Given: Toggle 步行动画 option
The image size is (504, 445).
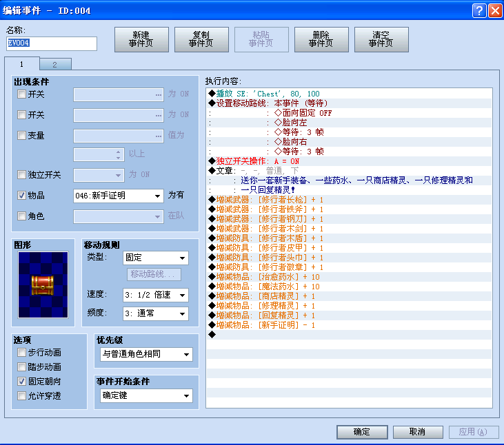Looking at the screenshot, I should pos(21,353).
